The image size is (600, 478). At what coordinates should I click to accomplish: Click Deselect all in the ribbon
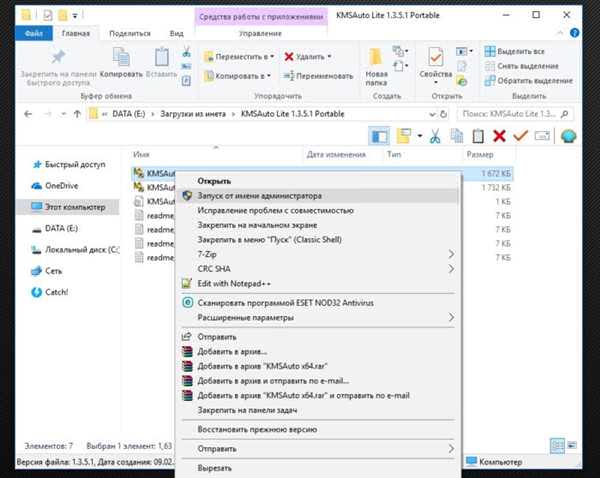(x=522, y=66)
